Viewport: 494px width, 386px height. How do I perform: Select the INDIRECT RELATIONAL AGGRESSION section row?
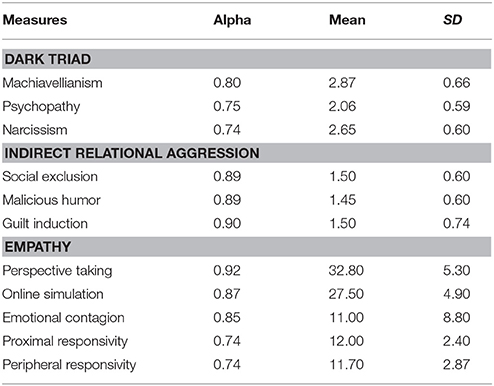[247, 153]
